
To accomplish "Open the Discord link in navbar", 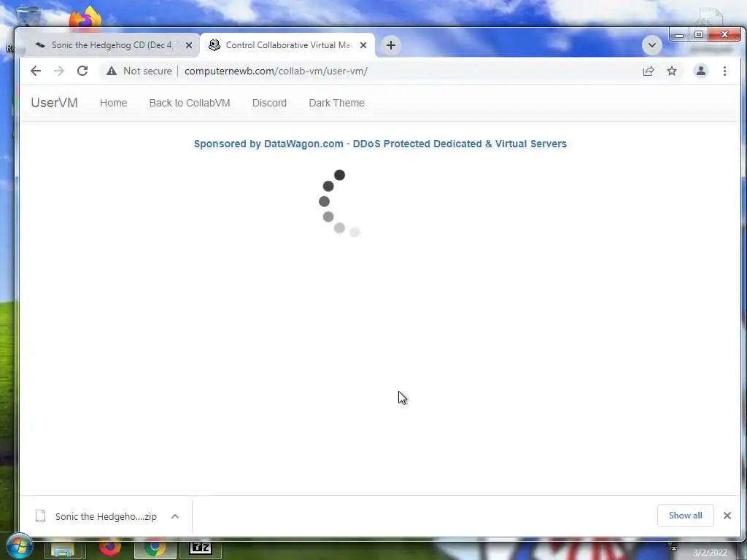I will point(269,103).
